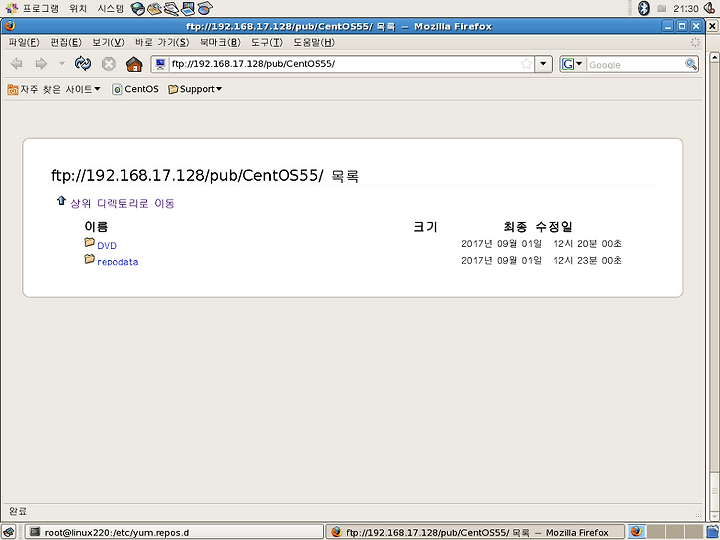Open the CentOS bookmark
This screenshot has width=720, height=540.
click(135, 89)
